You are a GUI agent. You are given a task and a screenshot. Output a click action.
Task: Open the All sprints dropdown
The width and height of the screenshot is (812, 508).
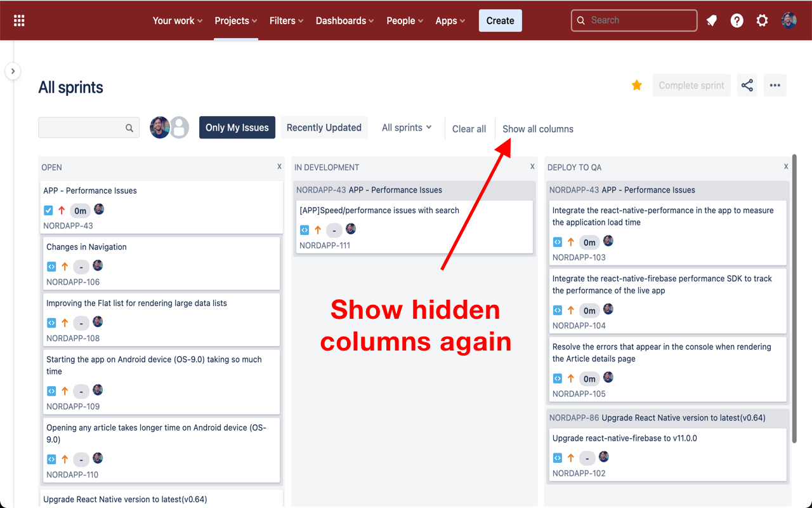406,127
